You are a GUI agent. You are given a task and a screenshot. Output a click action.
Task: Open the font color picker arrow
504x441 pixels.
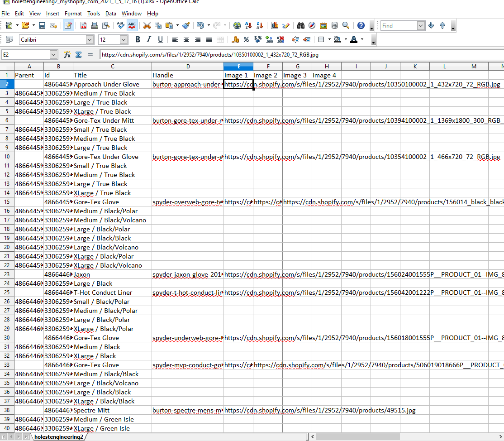362,40
